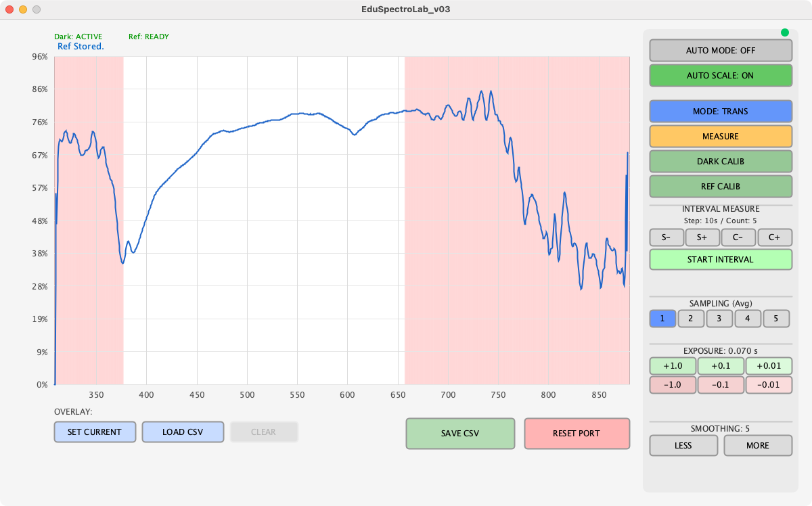This screenshot has width=812, height=506.
Task: Click the LOAD CSV overlay button
Action: tap(183, 432)
